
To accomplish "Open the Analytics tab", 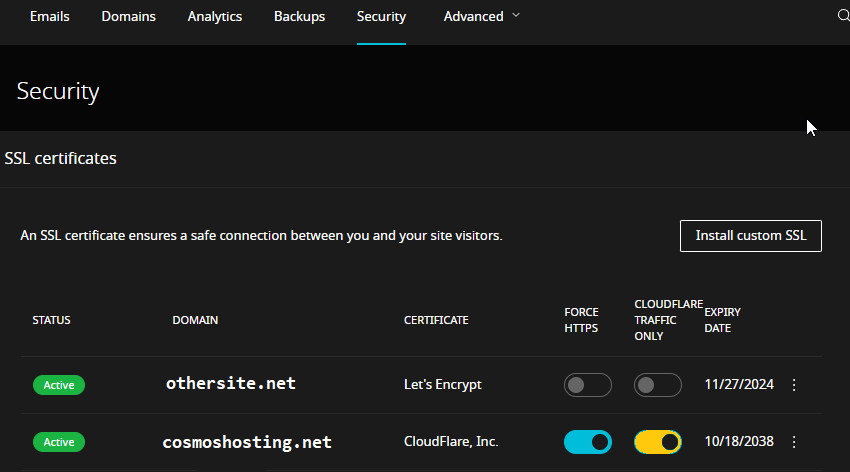I will point(215,16).
